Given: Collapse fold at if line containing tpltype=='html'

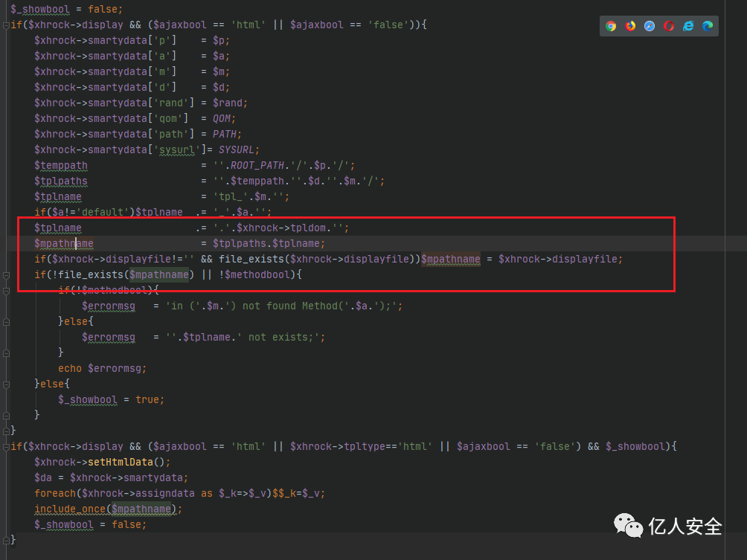Looking at the screenshot, I should (6, 447).
